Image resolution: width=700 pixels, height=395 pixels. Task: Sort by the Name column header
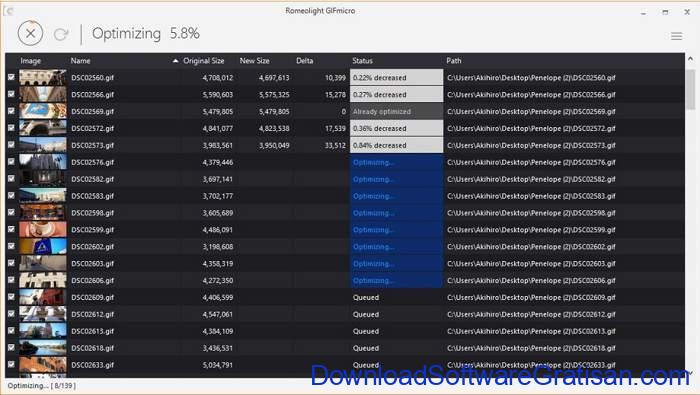coord(80,61)
